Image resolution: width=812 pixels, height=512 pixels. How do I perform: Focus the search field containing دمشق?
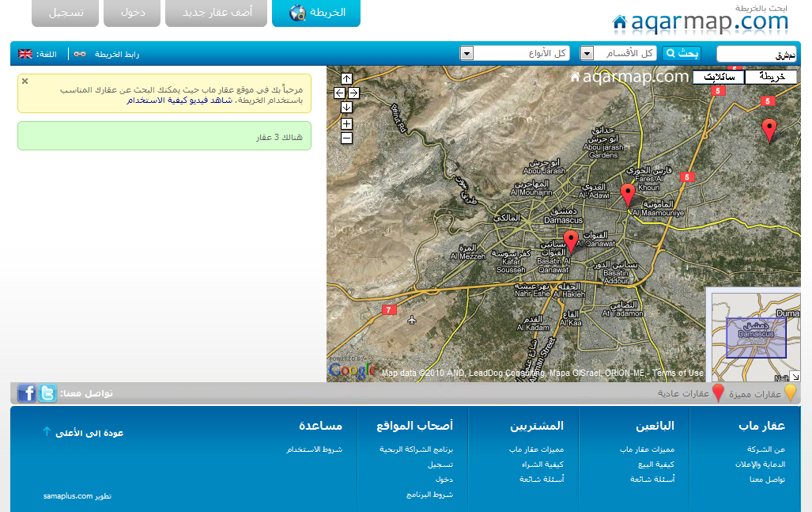tap(757, 54)
